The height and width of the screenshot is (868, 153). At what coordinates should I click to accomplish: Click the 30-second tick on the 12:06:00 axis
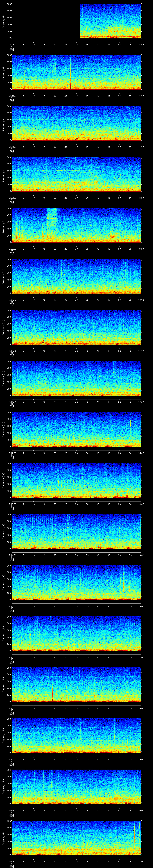pyautogui.click(x=76, y=147)
